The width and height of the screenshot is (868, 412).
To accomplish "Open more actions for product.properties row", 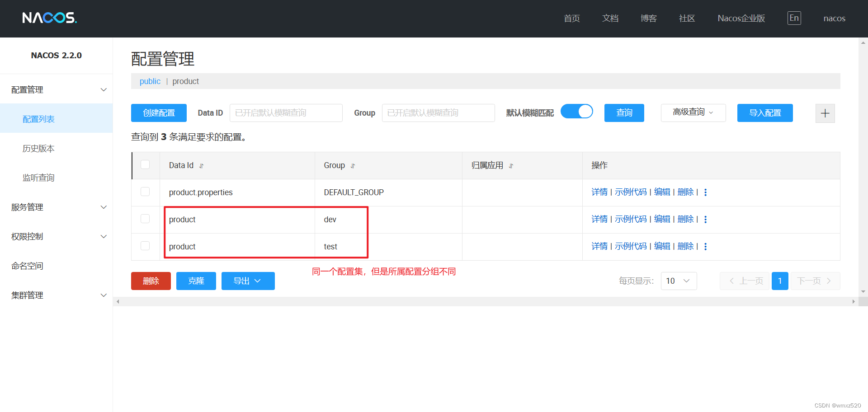I will 705,192.
